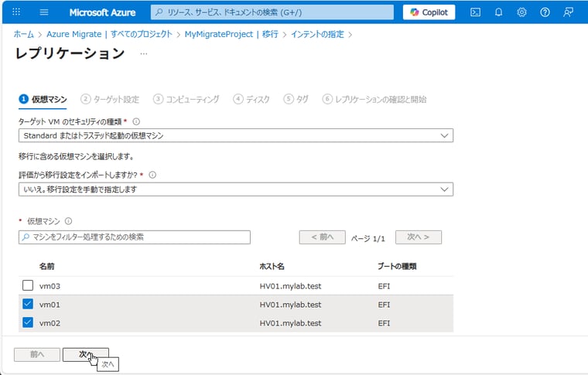This screenshot has height=375, width=588.
Task: Click the search magnifier in machine filter
Action: pyautogui.click(x=26, y=237)
